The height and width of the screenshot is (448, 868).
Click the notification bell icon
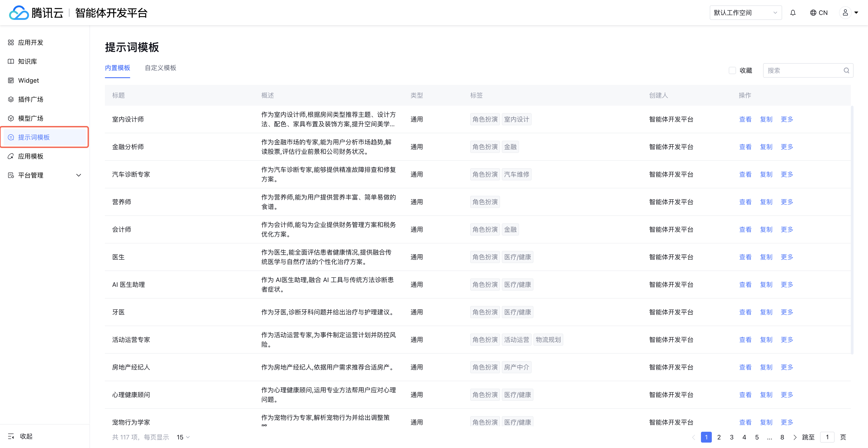point(793,13)
